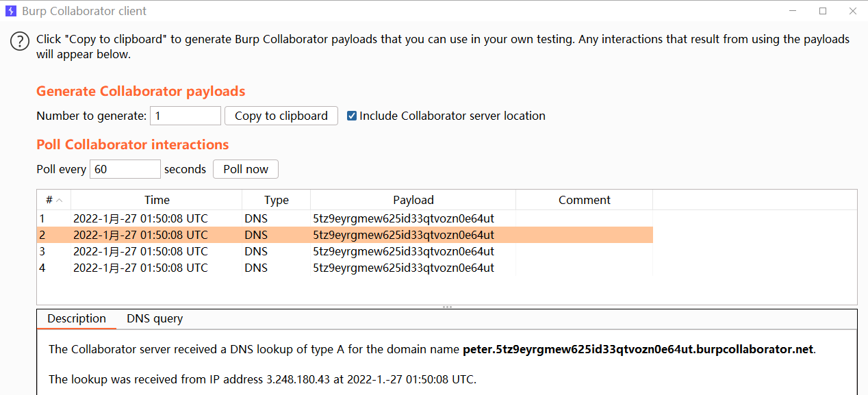
Task: Click the Poll Collaborator interactions heading
Action: 132,144
